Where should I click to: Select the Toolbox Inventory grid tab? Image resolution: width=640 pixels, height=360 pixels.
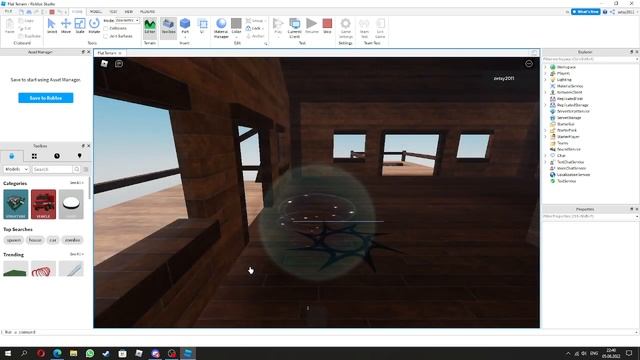click(34, 156)
